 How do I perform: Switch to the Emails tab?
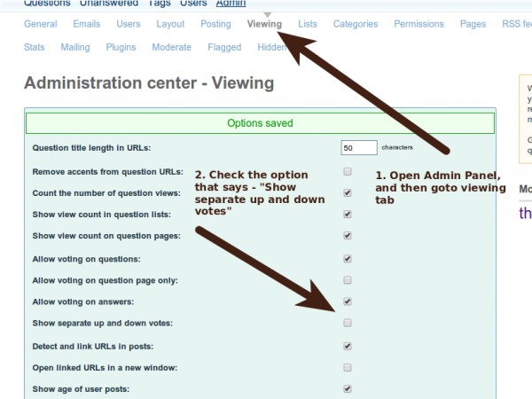(86, 24)
